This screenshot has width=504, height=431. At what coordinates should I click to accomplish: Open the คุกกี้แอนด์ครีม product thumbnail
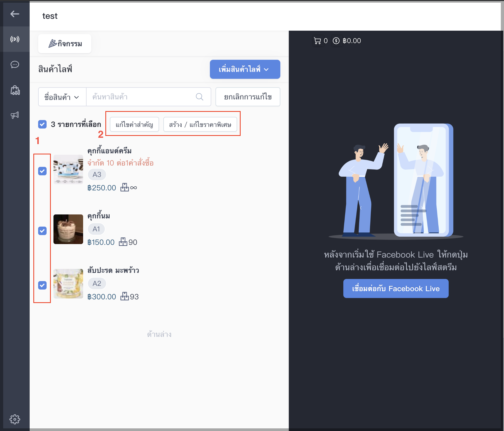68,169
